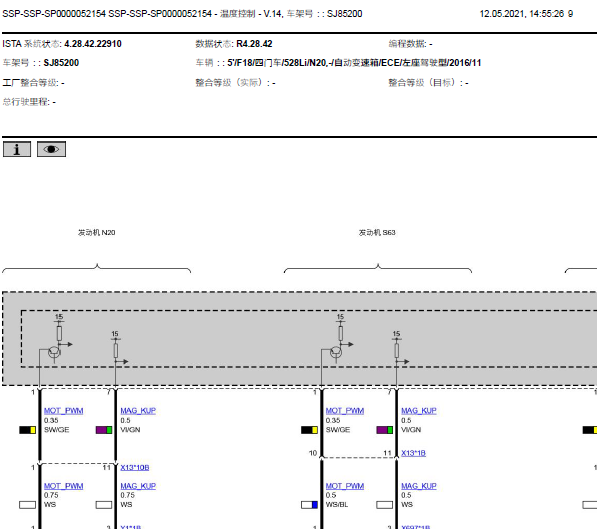Click the 总行驶里程 label
597x529 pixels.
(26, 102)
